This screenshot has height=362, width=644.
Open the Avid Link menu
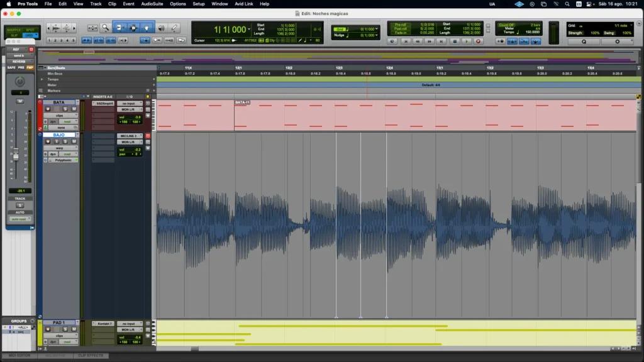[243, 4]
